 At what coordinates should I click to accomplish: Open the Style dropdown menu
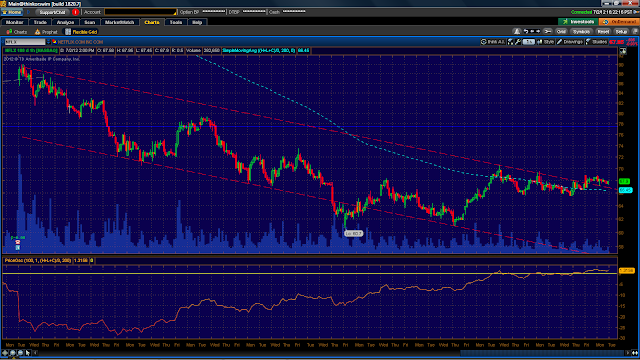546,42
